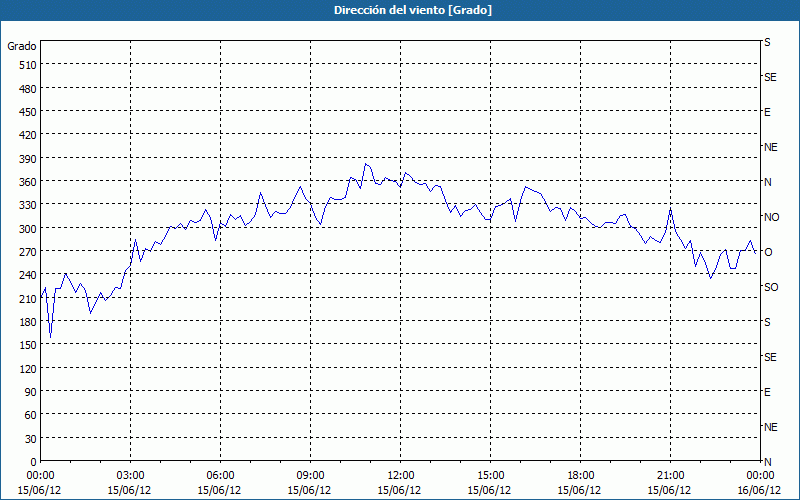Select the 'Grado' y-axis unit label

22,46
